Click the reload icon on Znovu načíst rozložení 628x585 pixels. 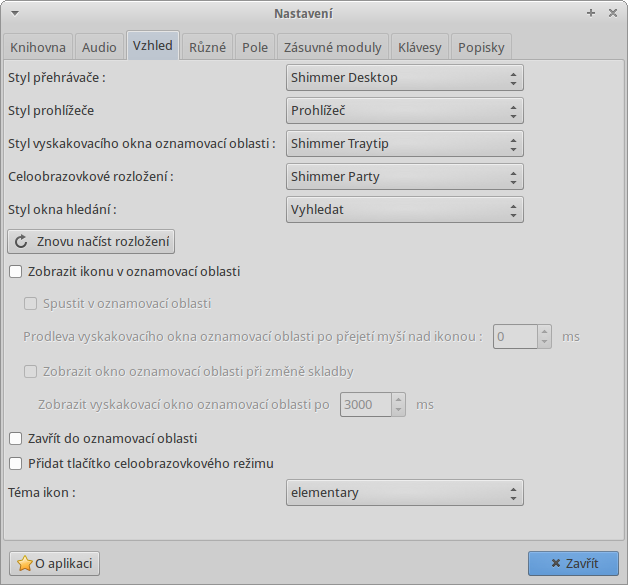pyautogui.click(x=21, y=242)
